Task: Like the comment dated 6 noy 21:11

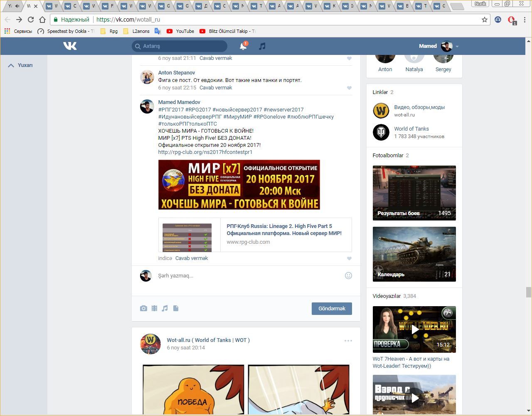Action: pos(349,58)
